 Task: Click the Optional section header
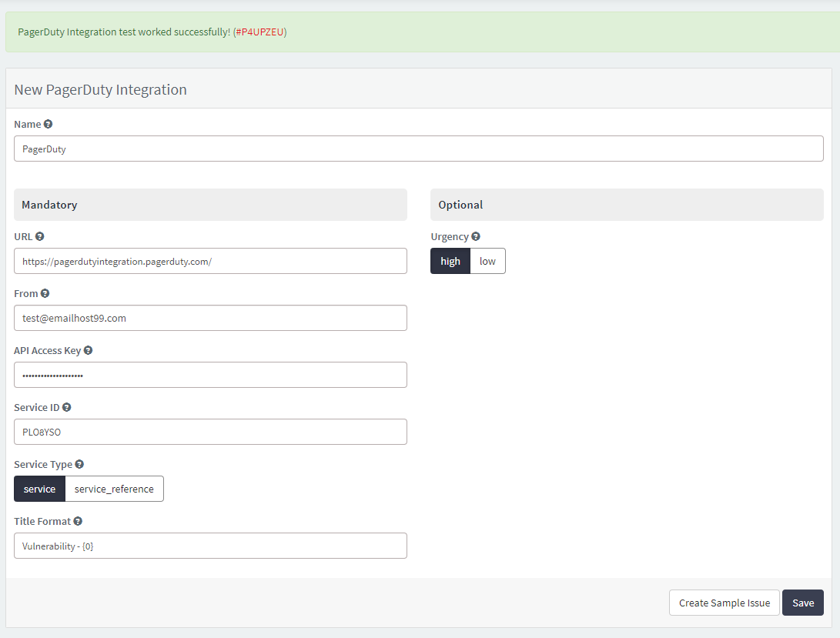pos(627,205)
